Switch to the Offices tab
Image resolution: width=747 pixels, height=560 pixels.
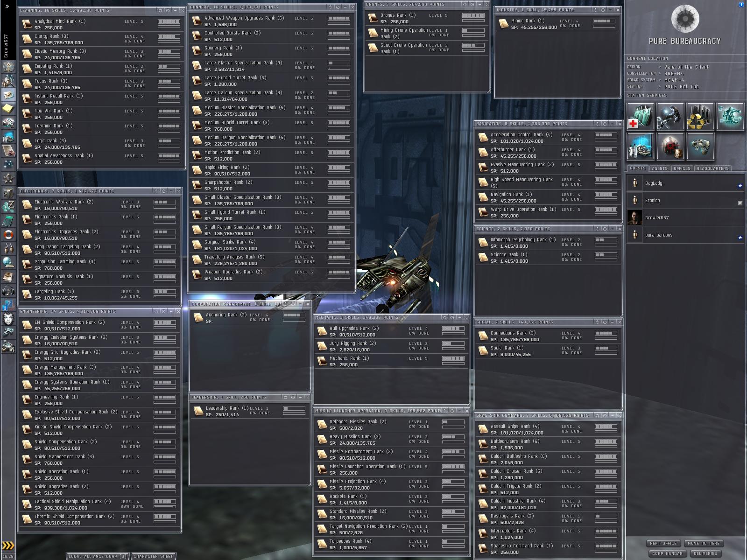[x=682, y=168]
